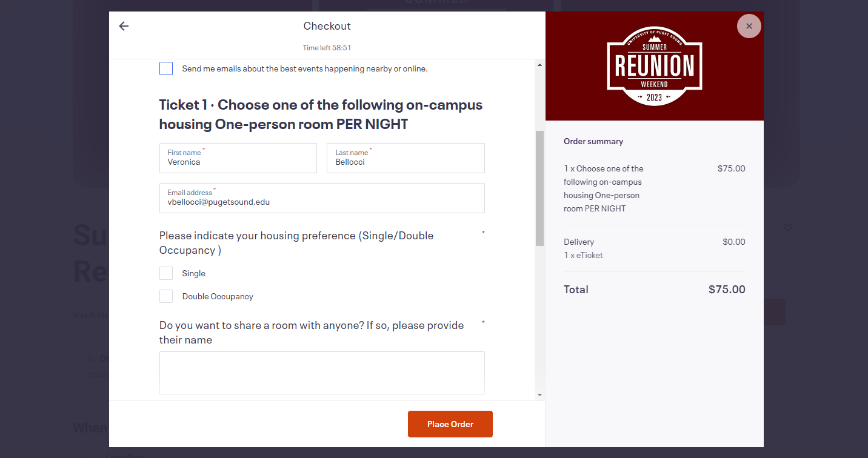Click the Order summary heading
Screen dimensions: 868x458
tap(593, 141)
